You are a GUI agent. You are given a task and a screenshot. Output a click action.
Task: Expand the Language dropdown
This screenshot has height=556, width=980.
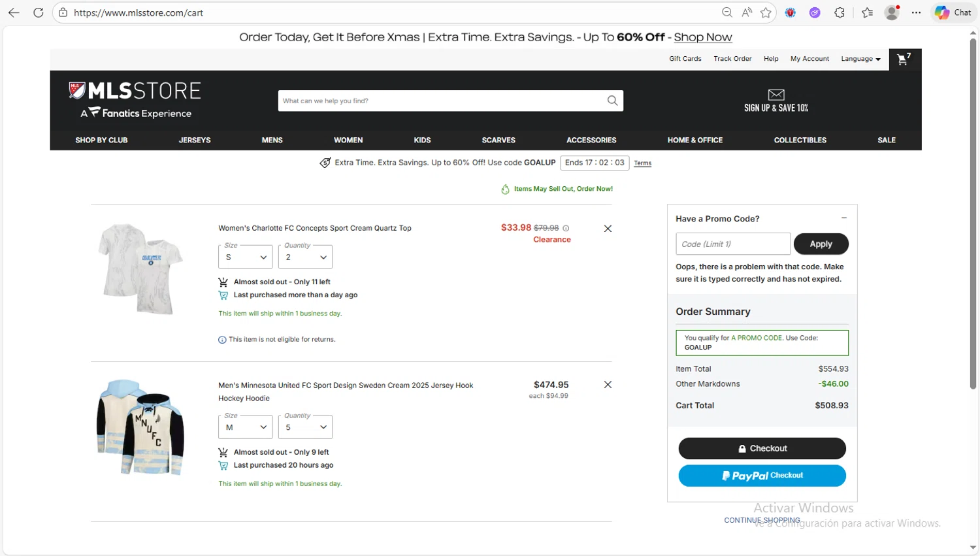860,59
